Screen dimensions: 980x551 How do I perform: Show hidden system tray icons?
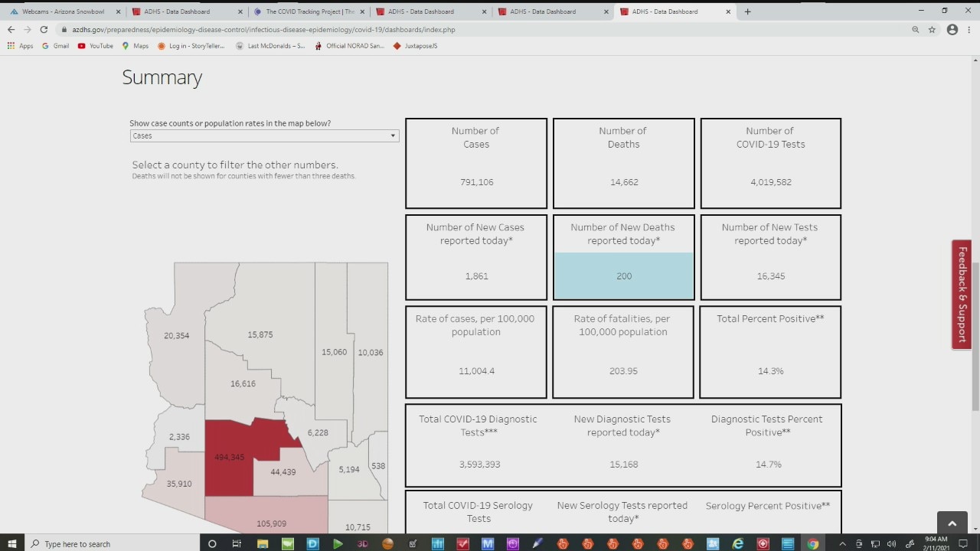[x=842, y=543]
